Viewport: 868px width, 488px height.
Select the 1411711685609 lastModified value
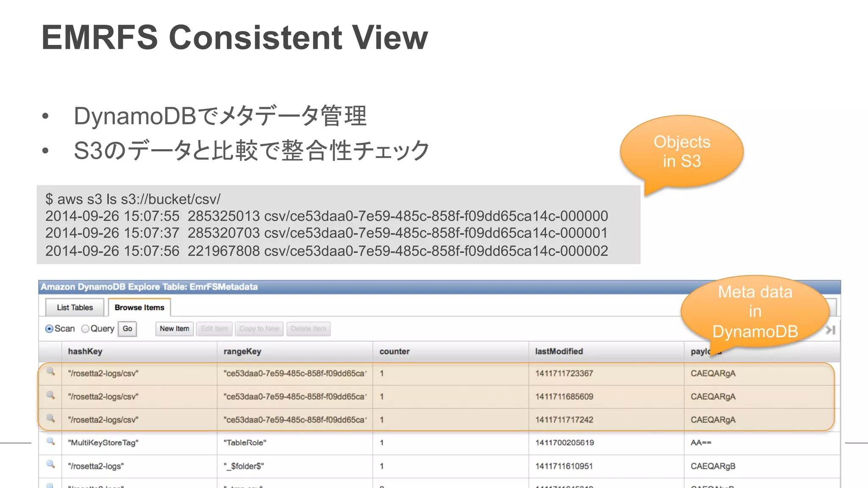tap(564, 396)
